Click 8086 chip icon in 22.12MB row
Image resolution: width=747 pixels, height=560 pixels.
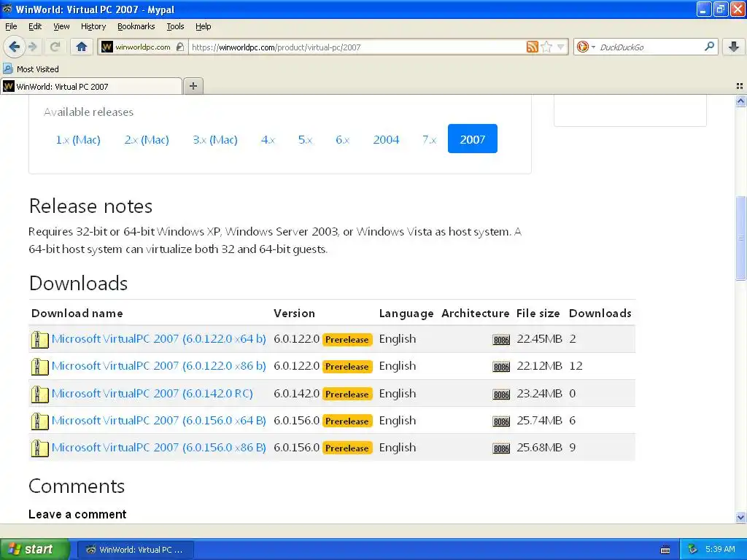point(501,367)
